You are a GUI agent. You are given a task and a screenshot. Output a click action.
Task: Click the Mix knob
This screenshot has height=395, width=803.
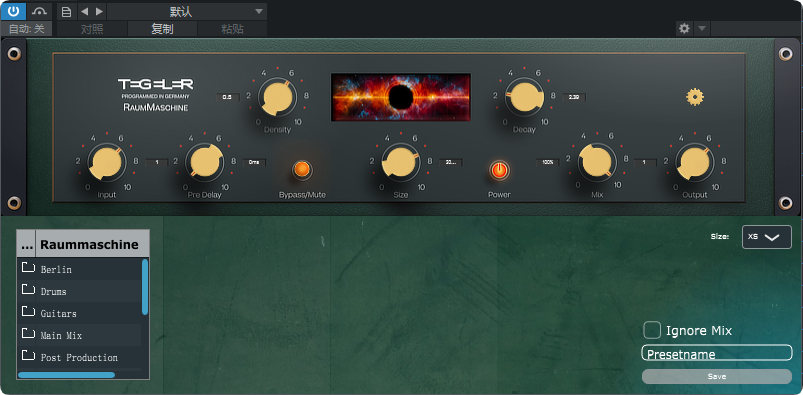coord(597,162)
